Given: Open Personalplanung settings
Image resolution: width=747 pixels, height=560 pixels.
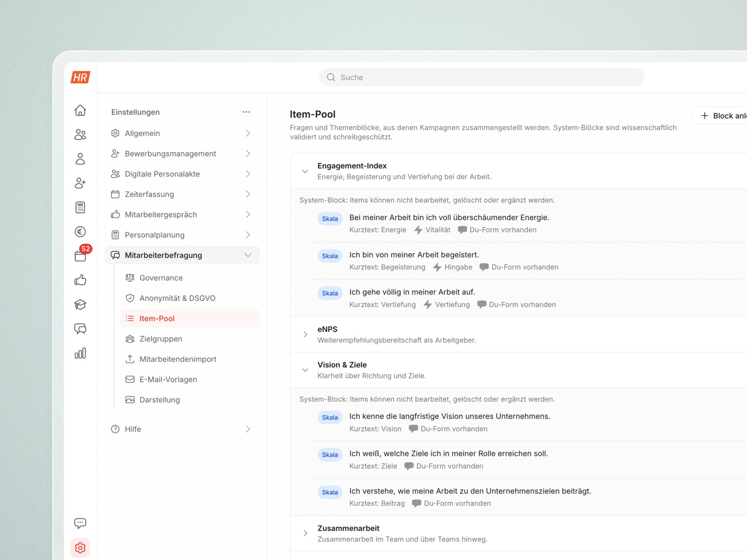Looking at the screenshot, I should click(182, 235).
